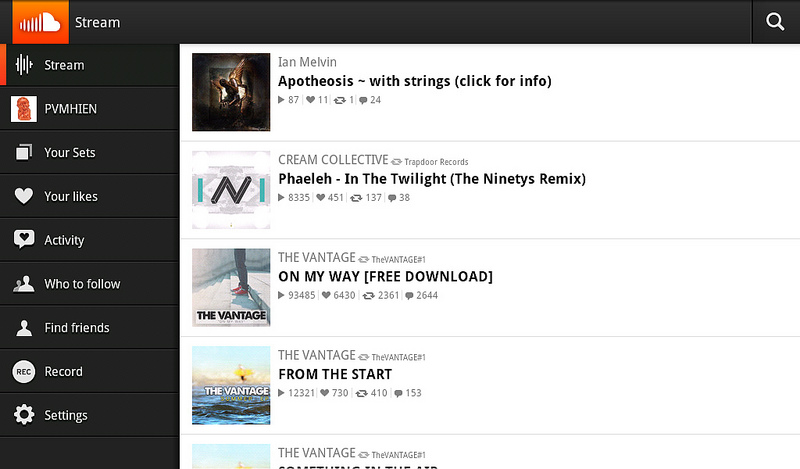Viewport: 800px width, 469px height.
Task: Open the Settings gear icon
Action: pos(23,415)
